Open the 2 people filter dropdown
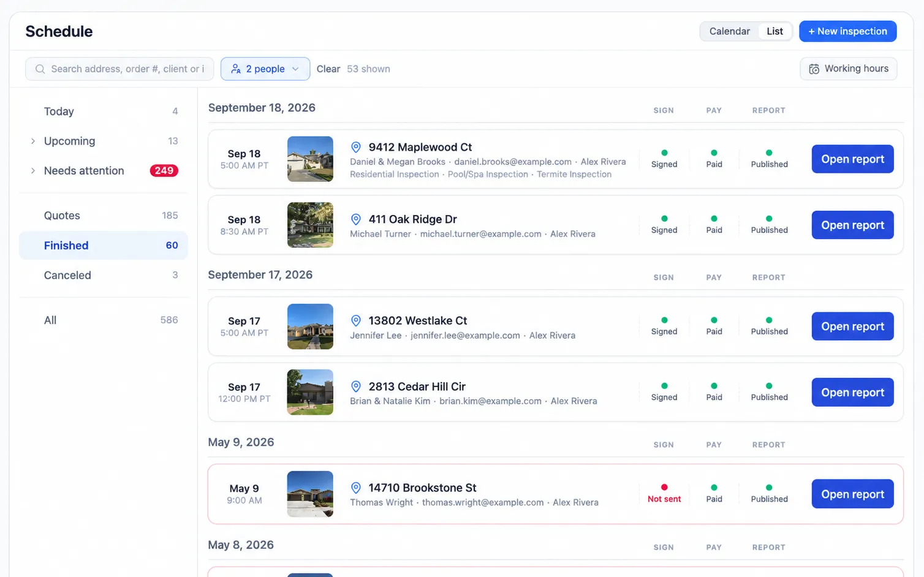The width and height of the screenshot is (924, 577). [x=265, y=69]
